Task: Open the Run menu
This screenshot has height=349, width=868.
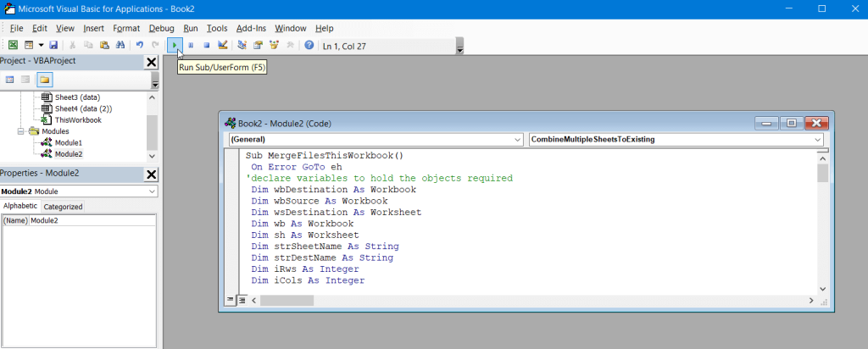Action: (x=191, y=28)
